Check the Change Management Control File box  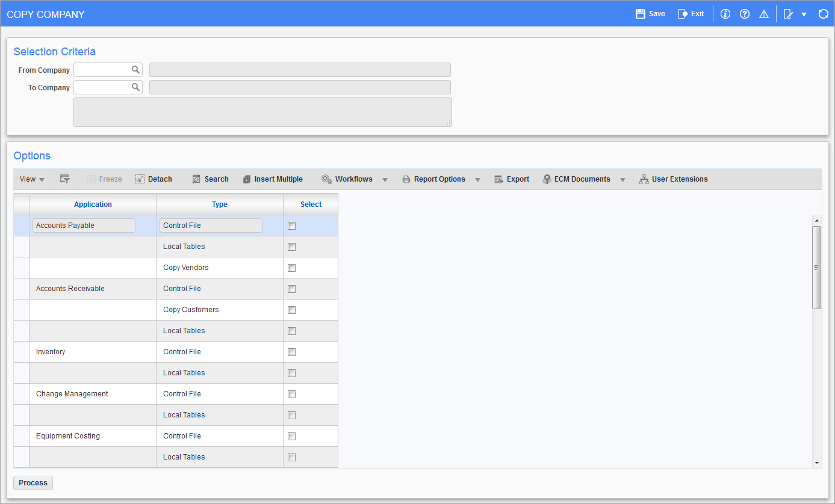(292, 394)
